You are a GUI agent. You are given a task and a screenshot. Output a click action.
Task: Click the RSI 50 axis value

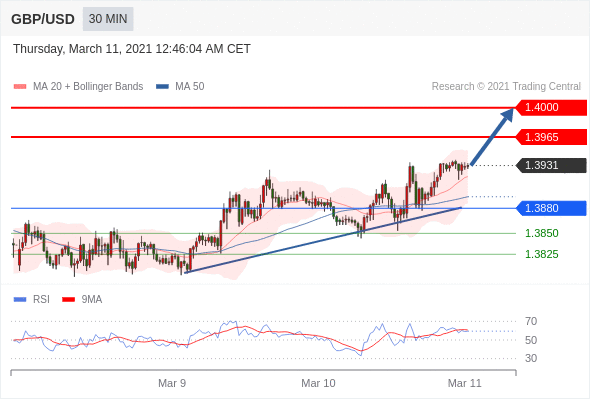click(531, 340)
